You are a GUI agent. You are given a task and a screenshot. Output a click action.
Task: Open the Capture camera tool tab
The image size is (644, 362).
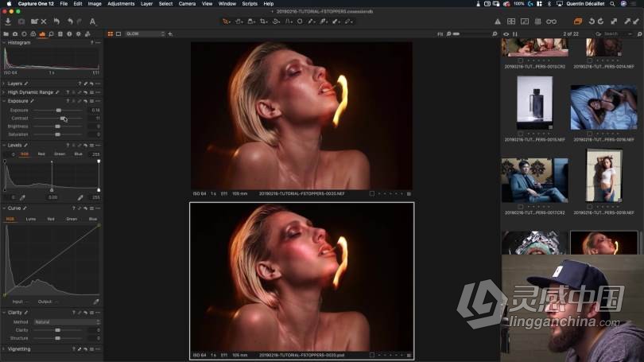(15, 34)
